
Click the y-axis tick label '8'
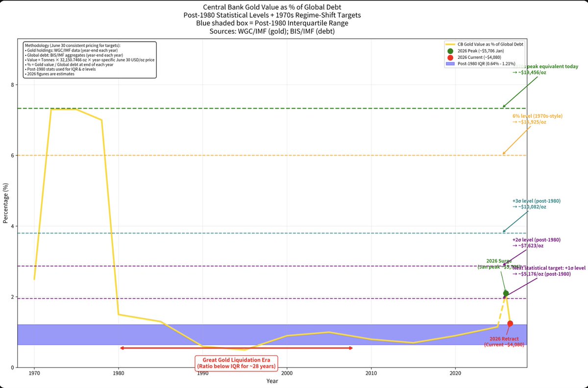pos(13,85)
